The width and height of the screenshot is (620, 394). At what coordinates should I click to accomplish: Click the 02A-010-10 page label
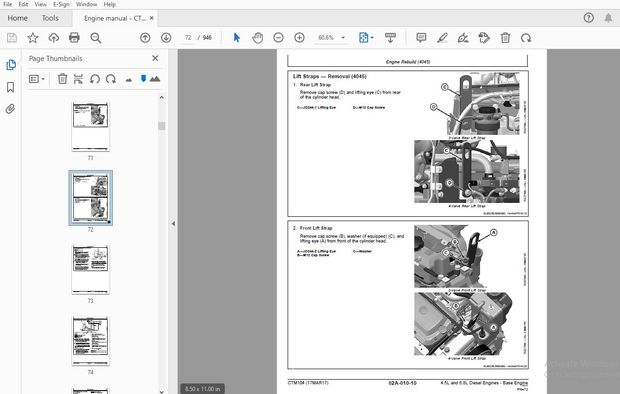403,383
